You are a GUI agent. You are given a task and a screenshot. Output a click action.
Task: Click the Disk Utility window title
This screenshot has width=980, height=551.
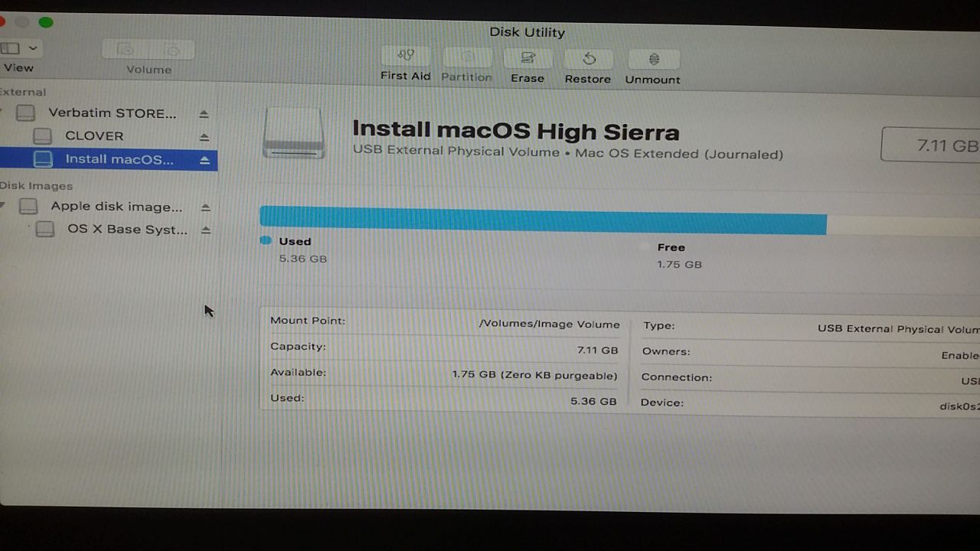(x=527, y=32)
